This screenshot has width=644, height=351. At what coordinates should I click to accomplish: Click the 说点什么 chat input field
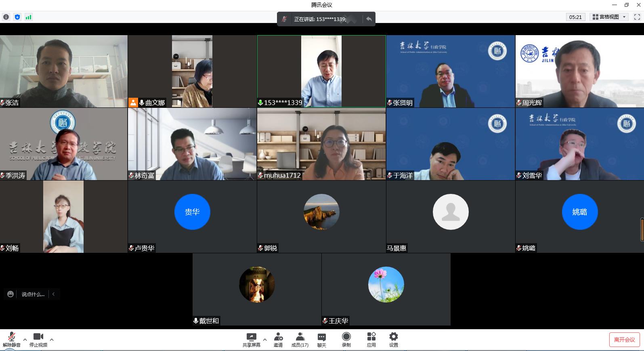pyautogui.click(x=33, y=294)
